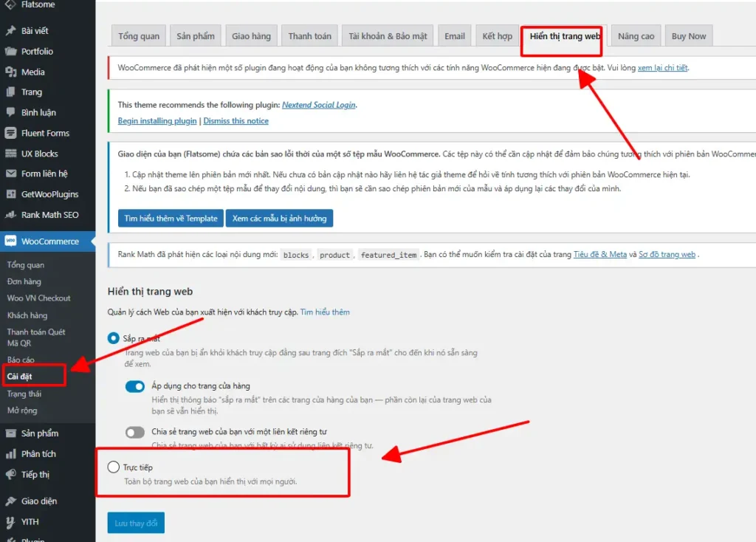Click the Portfolio sidebar icon
Image resolution: width=756 pixels, height=542 pixels.
coord(10,51)
